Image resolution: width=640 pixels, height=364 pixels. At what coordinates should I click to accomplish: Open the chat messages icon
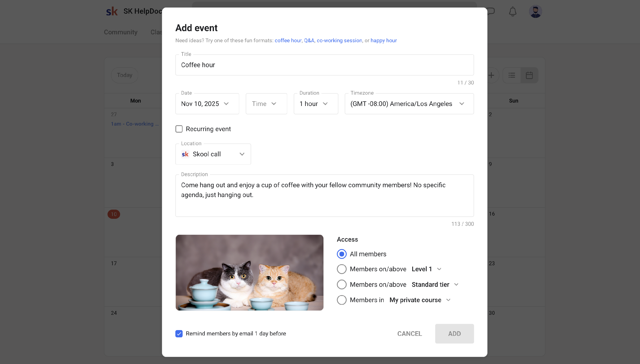coord(491,11)
